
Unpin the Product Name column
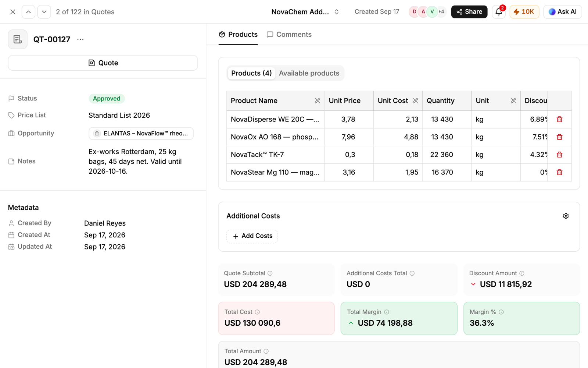[318, 101]
